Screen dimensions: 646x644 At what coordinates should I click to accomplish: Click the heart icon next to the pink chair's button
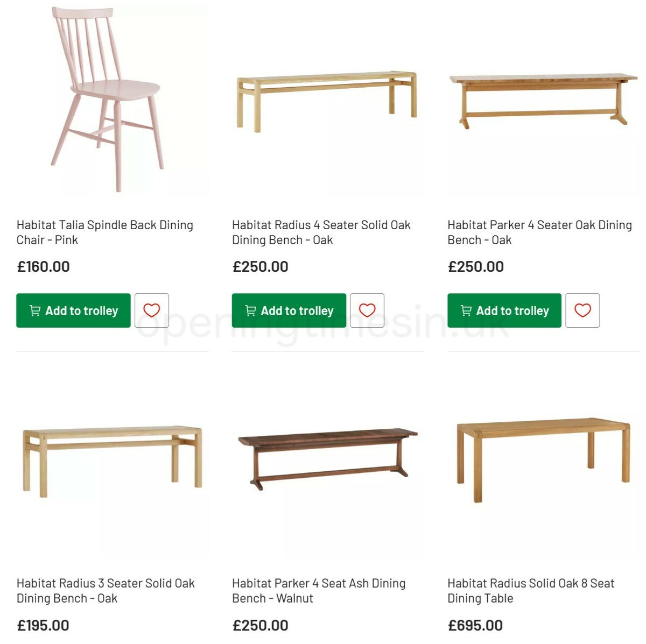[152, 310]
